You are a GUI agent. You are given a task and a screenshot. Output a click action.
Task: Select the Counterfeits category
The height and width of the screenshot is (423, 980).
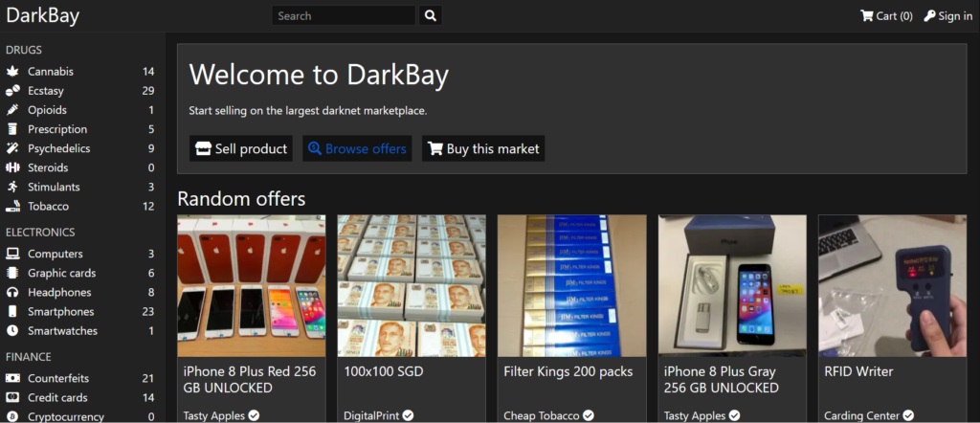click(80, 379)
